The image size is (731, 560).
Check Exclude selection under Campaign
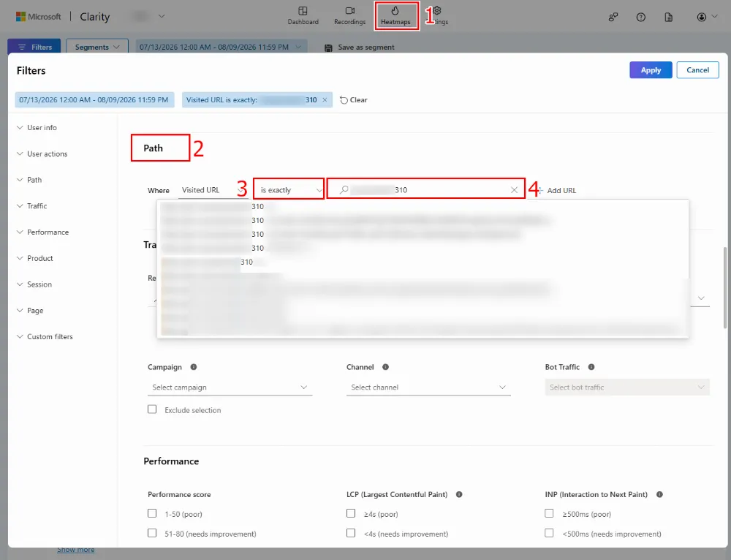tap(152, 409)
